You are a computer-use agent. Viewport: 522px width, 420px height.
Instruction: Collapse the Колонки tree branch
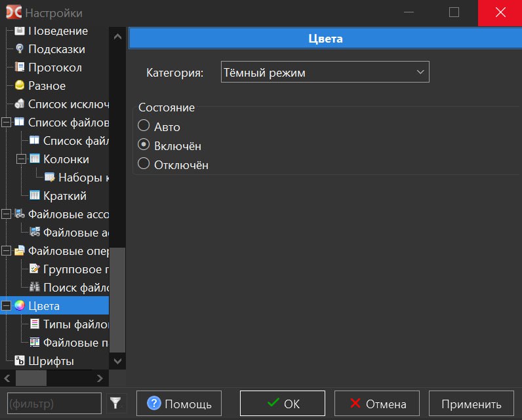click(20, 159)
